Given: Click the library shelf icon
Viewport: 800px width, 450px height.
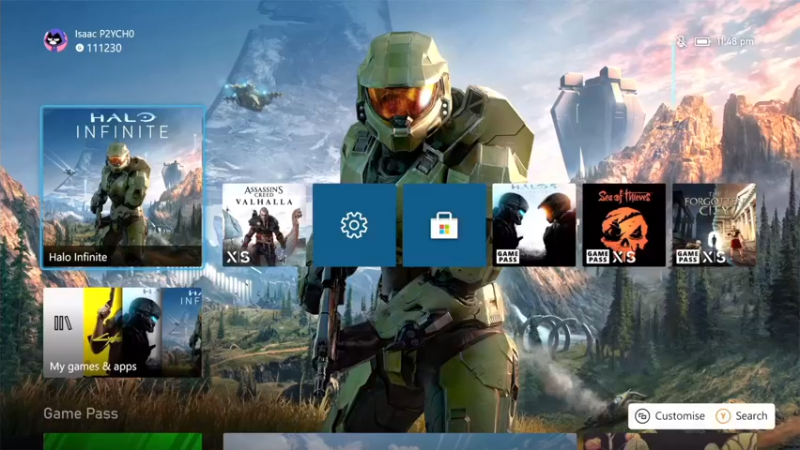Looking at the screenshot, I should pyautogui.click(x=63, y=323).
